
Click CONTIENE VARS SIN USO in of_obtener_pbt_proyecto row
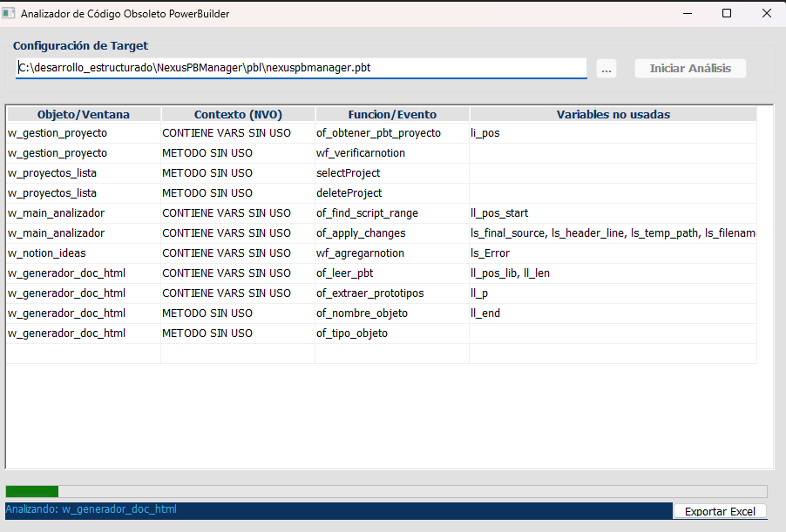pyautogui.click(x=238, y=133)
